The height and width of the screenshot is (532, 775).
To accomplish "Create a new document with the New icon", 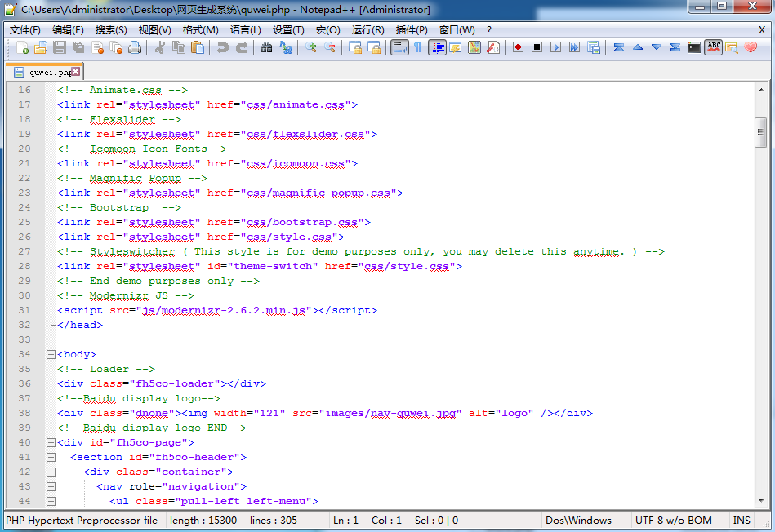I will pyautogui.click(x=22, y=47).
